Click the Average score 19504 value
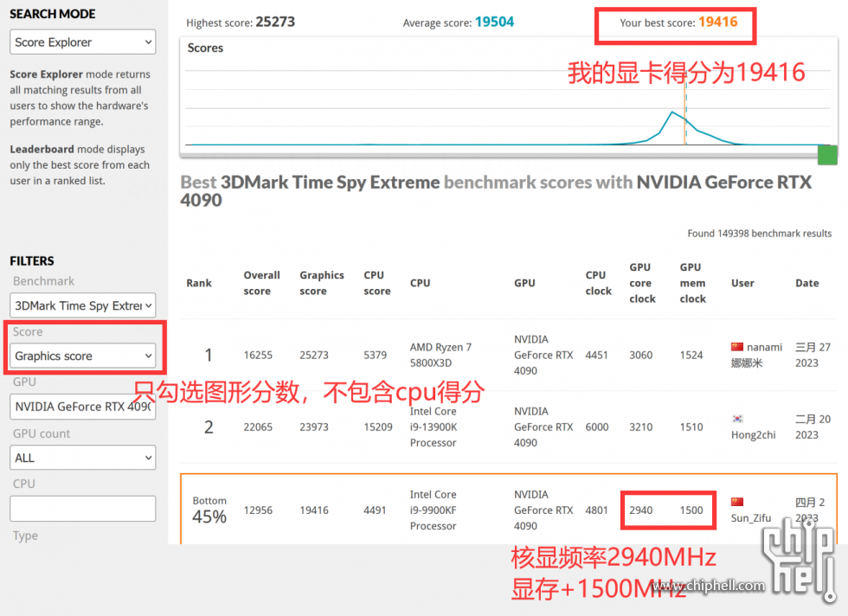Image resolution: width=848 pixels, height=616 pixels. click(x=494, y=22)
